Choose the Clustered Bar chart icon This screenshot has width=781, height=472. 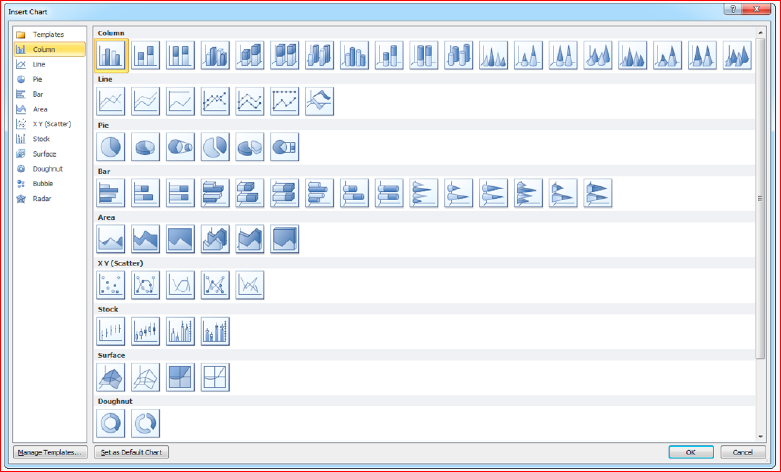point(111,193)
